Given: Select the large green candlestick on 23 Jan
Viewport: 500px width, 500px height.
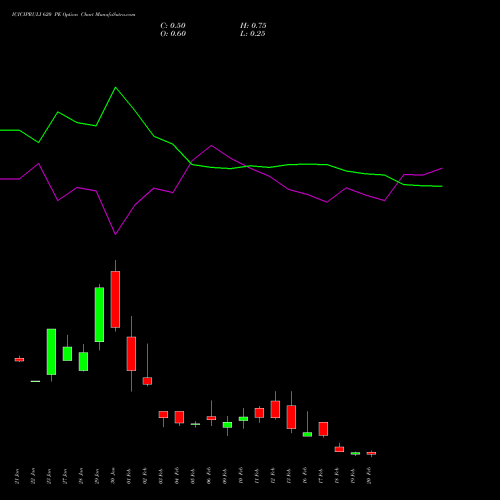Looking at the screenshot, I should (x=51, y=352).
